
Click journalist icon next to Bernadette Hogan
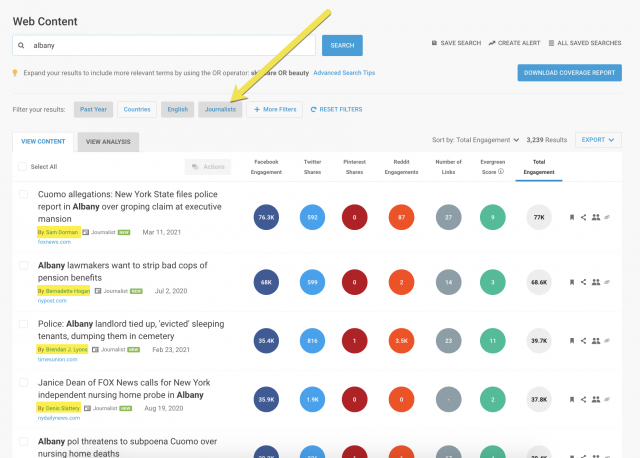coord(98,291)
